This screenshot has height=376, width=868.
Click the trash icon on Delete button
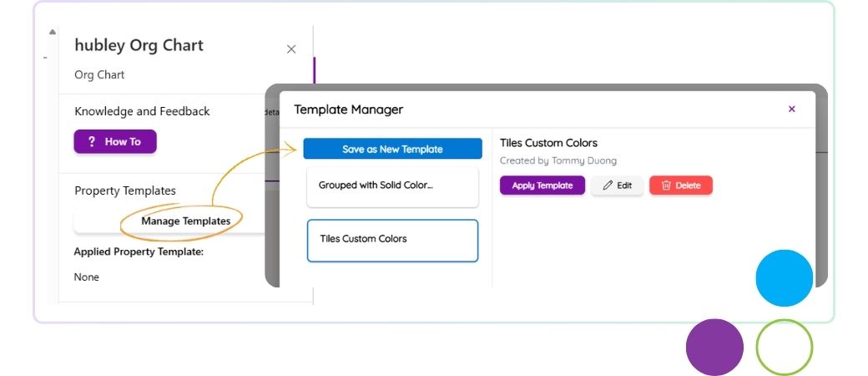pyautogui.click(x=667, y=185)
